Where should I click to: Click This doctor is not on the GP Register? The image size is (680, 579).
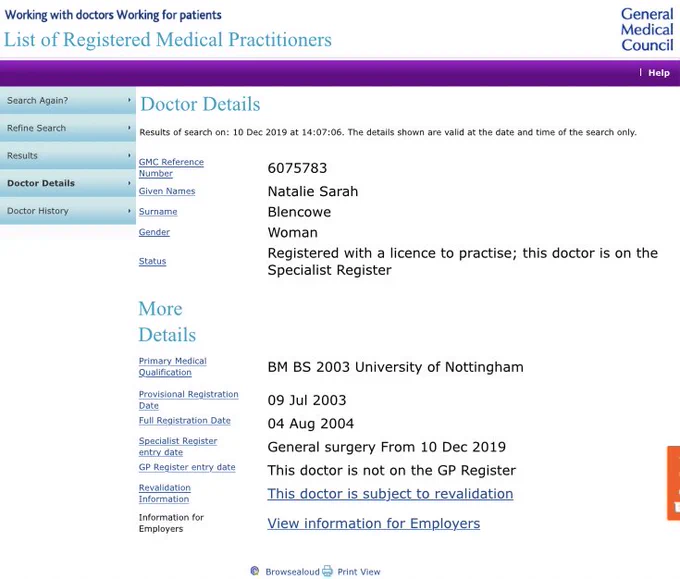pyautogui.click(x=392, y=470)
